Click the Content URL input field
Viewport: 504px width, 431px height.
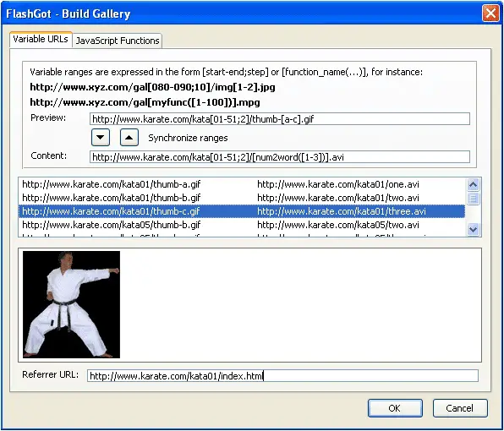pos(280,157)
